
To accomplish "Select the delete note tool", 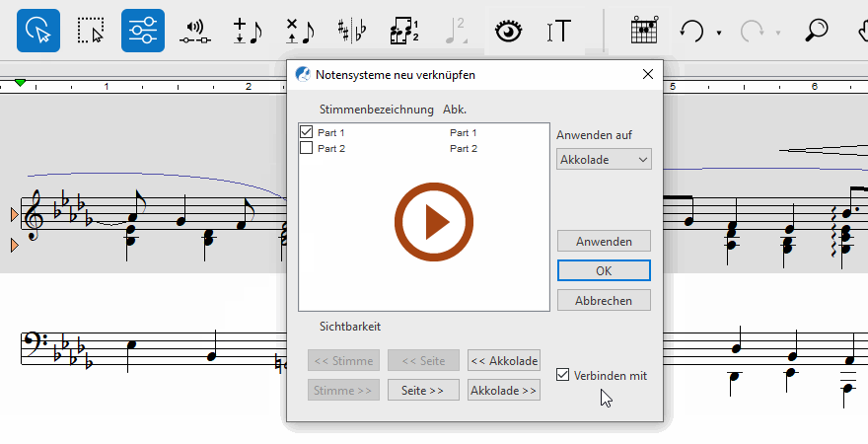I will pos(299,32).
